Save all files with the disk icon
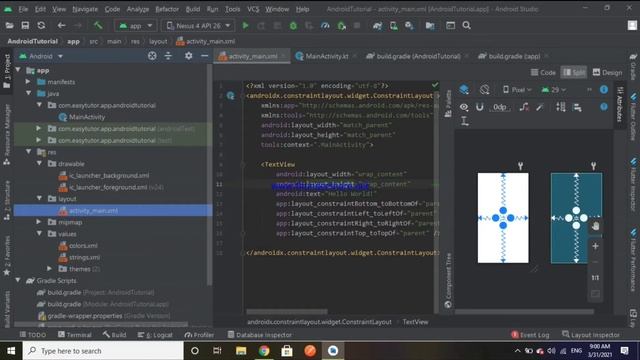The height and width of the screenshot is (360, 640). tap(25, 26)
